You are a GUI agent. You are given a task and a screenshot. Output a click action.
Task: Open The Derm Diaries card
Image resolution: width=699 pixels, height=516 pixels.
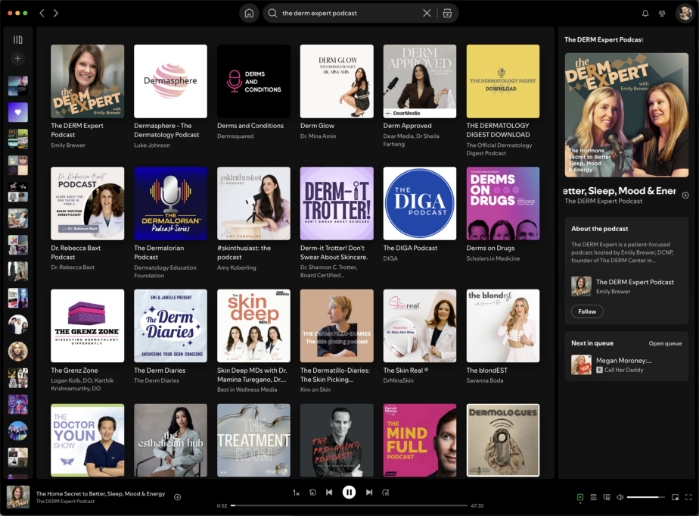[x=170, y=337]
